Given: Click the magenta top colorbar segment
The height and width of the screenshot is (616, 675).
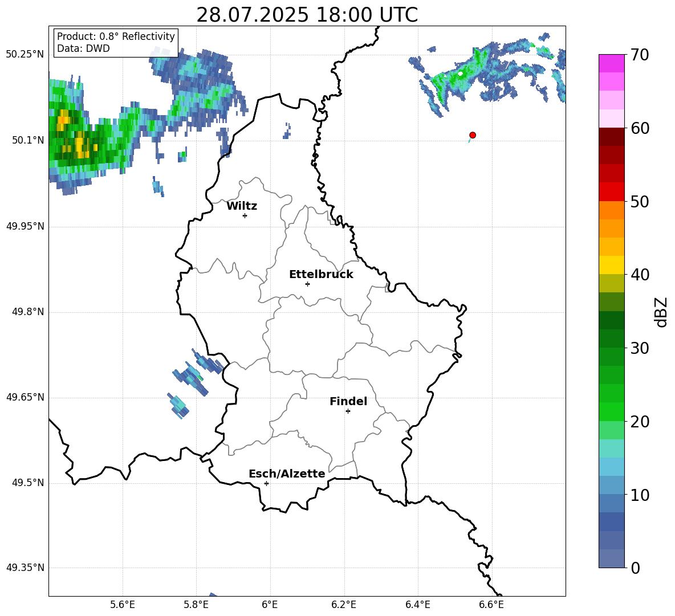Looking at the screenshot, I should (x=611, y=63).
